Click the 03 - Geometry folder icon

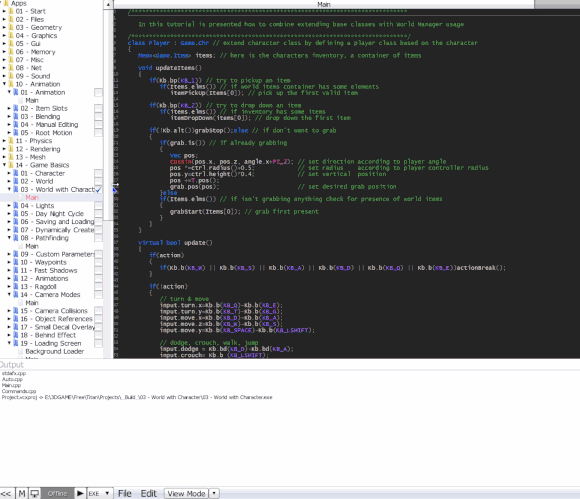pyautogui.click(x=11, y=27)
